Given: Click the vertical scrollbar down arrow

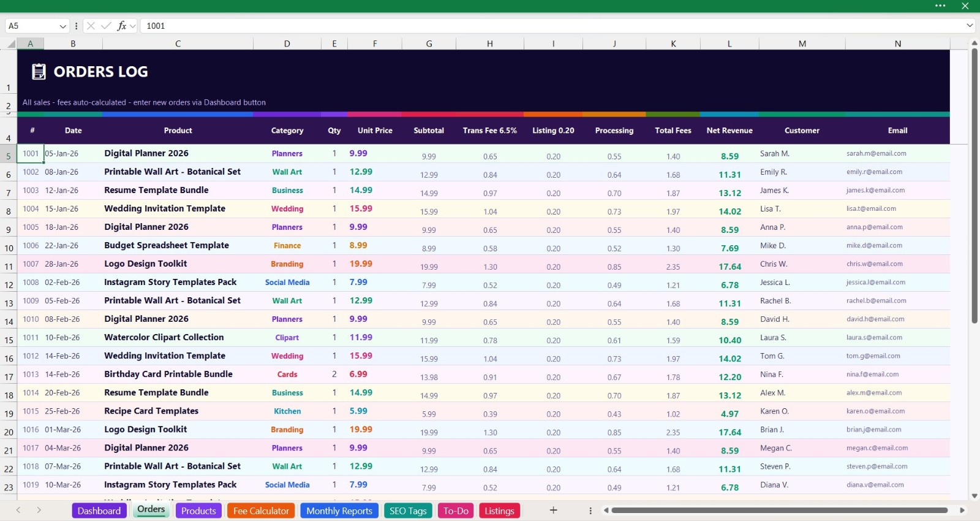Looking at the screenshot, I should [x=974, y=496].
